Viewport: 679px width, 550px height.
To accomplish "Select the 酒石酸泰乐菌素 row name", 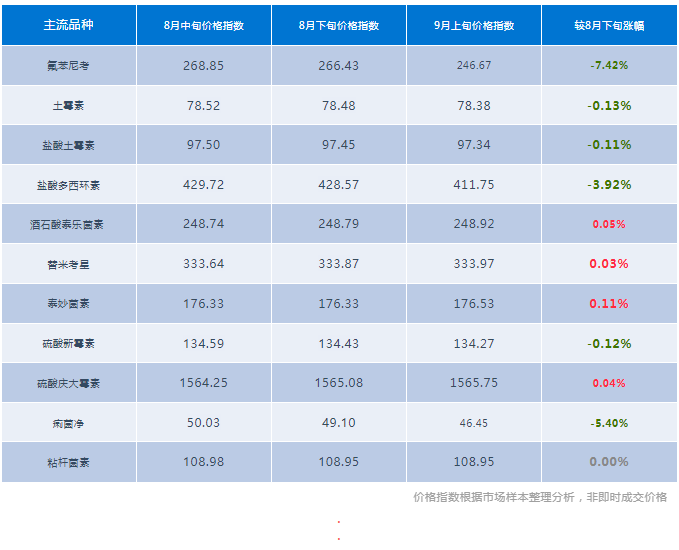I will (67, 224).
